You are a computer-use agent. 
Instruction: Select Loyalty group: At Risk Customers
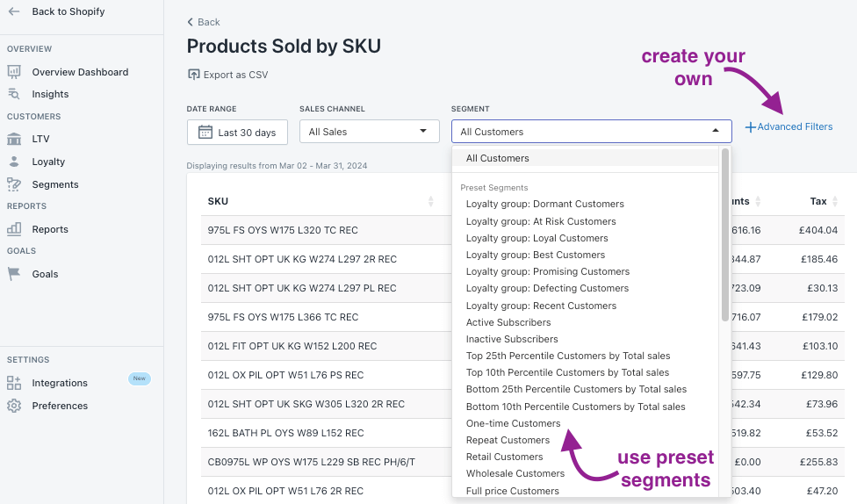click(x=541, y=221)
